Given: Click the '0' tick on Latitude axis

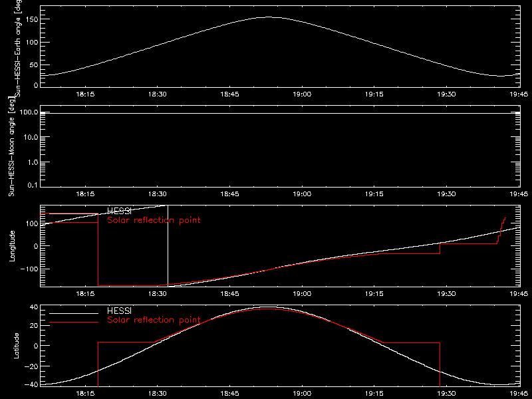Looking at the screenshot, I should click(x=36, y=346).
